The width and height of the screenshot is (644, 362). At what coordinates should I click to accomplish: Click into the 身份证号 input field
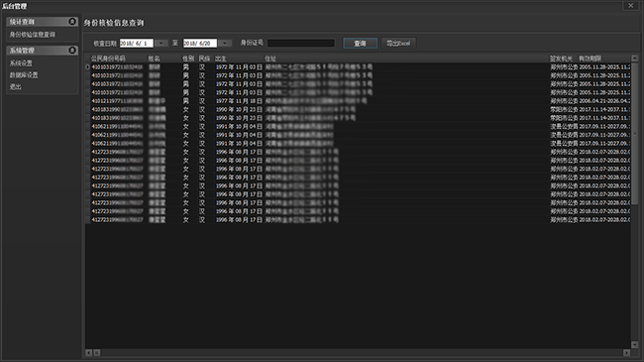click(x=301, y=44)
